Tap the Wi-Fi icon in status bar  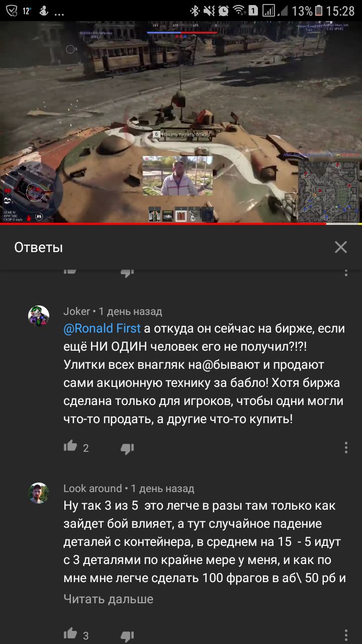239,11
